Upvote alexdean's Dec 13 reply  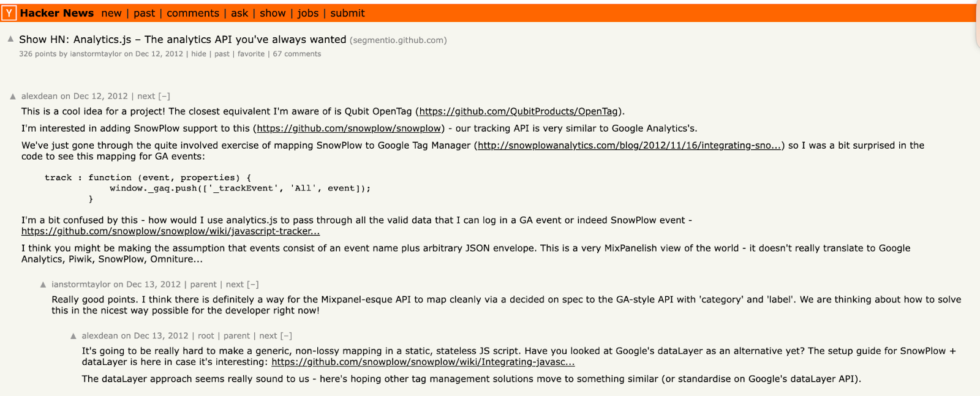click(x=73, y=336)
